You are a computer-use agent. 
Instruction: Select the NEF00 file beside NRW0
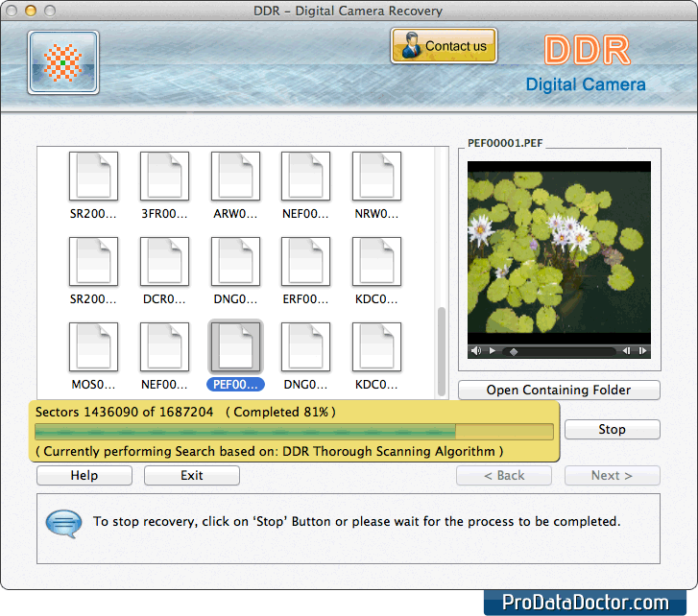(x=306, y=177)
